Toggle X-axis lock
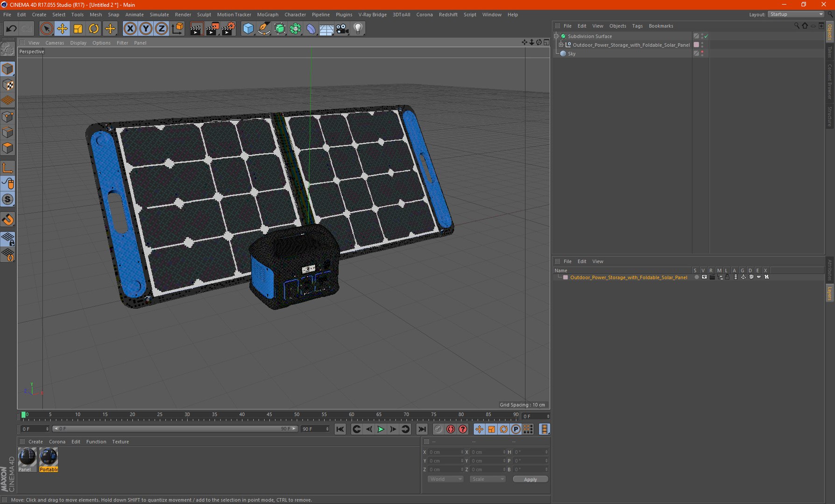835x504 pixels. click(x=130, y=29)
